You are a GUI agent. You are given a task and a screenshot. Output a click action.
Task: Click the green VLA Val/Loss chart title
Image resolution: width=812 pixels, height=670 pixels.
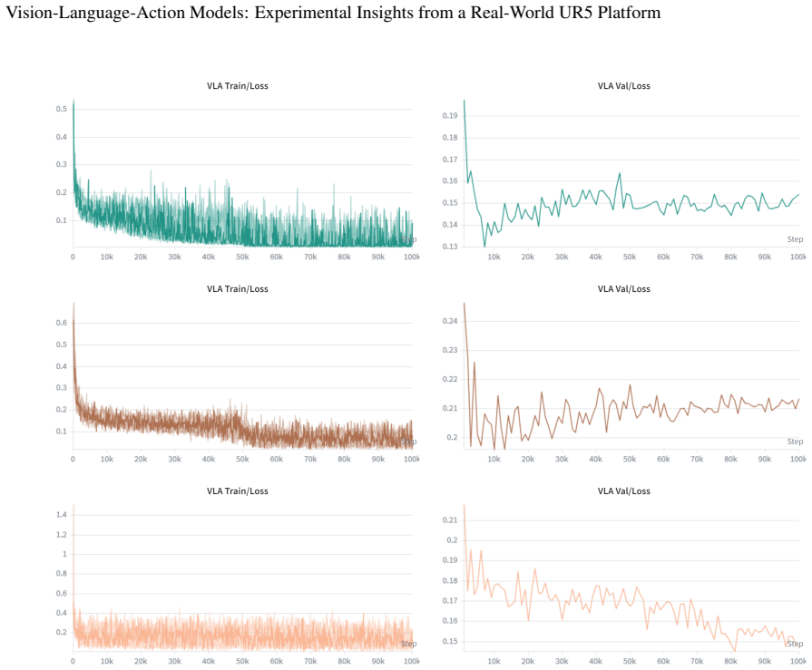coord(623,86)
